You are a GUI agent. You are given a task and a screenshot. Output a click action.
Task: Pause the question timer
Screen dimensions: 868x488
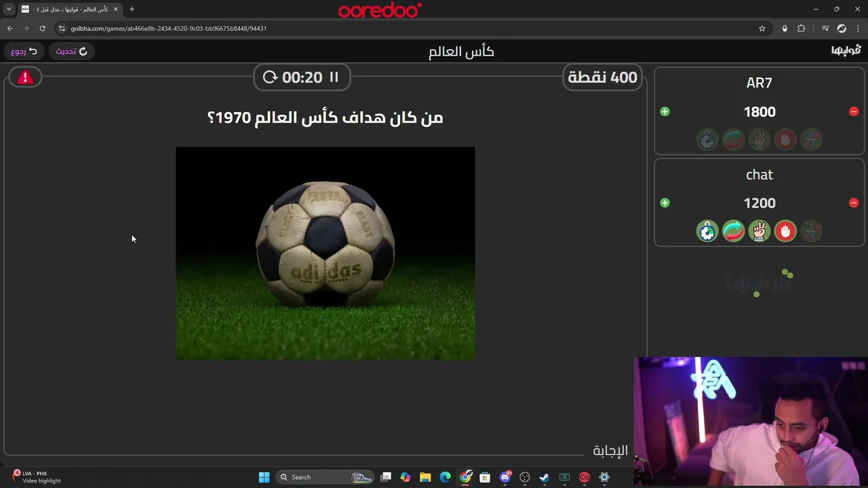334,77
